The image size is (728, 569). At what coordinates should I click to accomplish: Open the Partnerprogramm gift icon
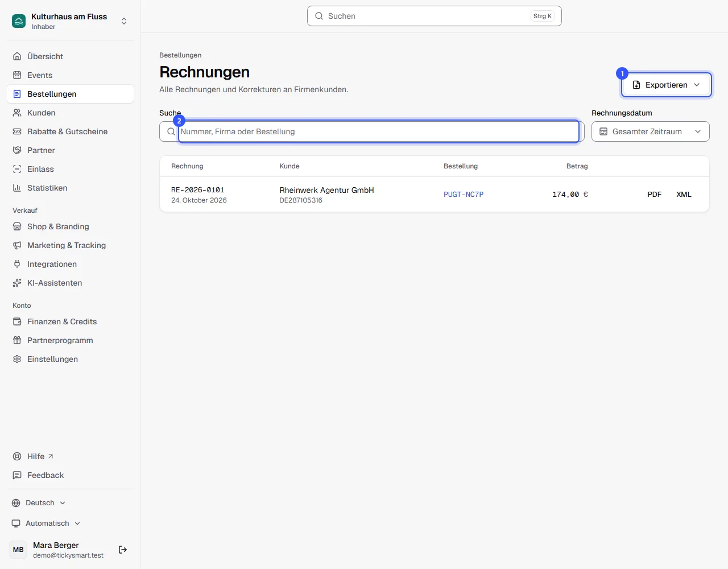pos(17,340)
